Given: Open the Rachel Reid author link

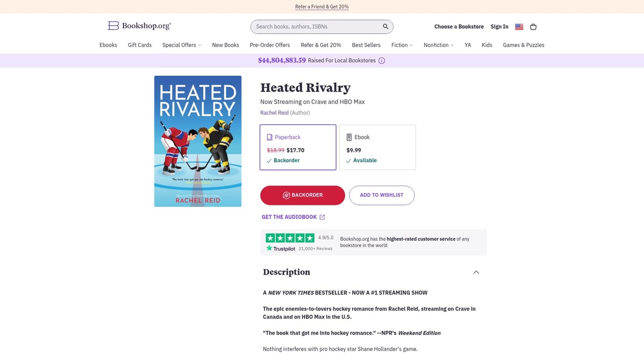Looking at the screenshot, I should (x=274, y=113).
